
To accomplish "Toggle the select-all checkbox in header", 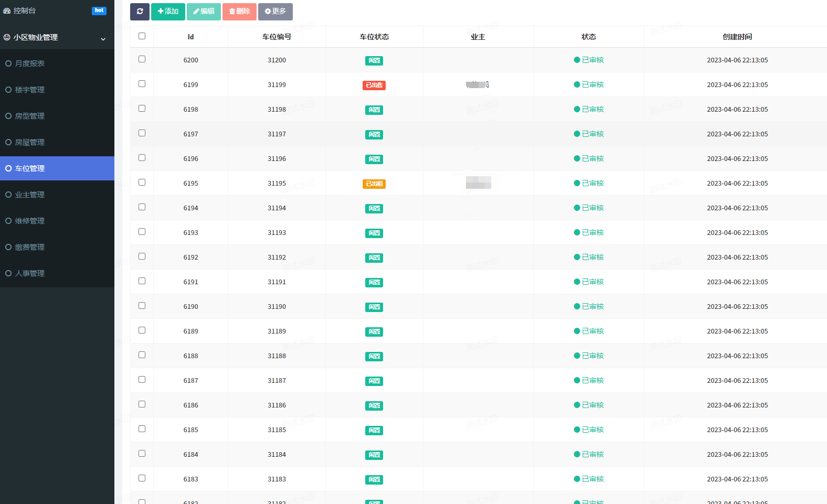I will pyautogui.click(x=142, y=36).
